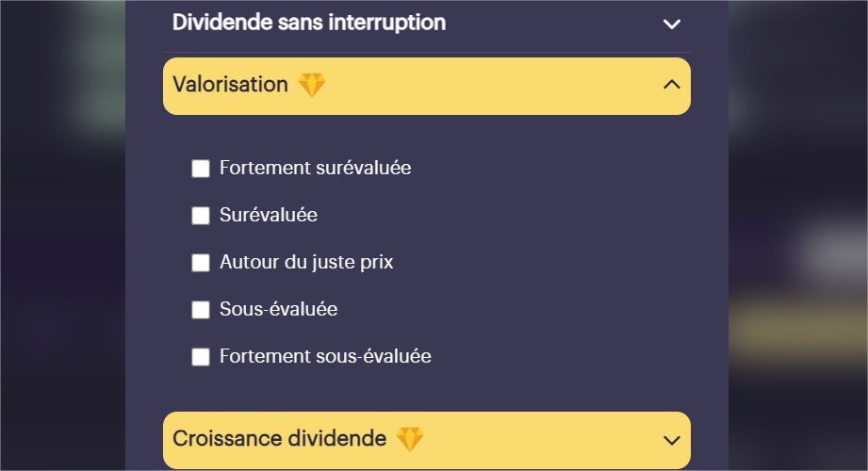The image size is (868, 471).
Task: Check the Fortement surévaluée checkbox
Action: coord(201,169)
